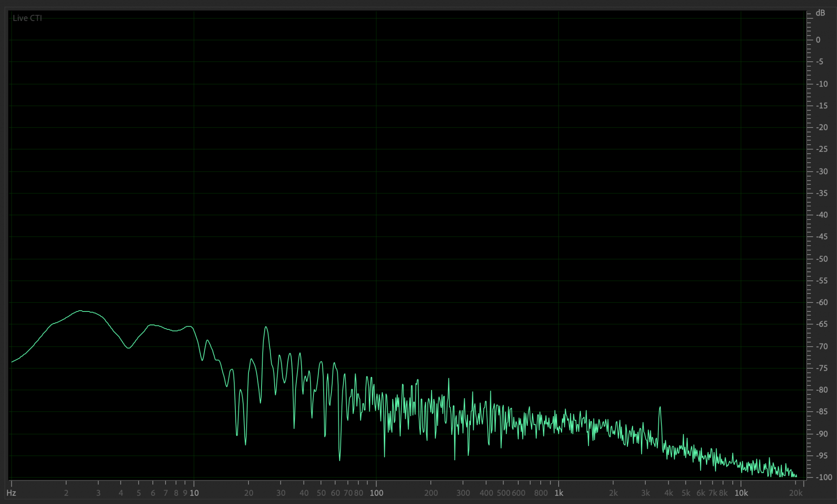Click the -65 dB scale label
837x504 pixels.
click(x=821, y=324)
